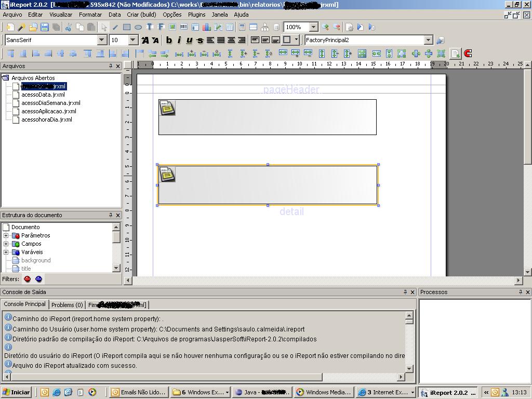
Task: Switch to the Console Principal tab
Action: point(25,304)
